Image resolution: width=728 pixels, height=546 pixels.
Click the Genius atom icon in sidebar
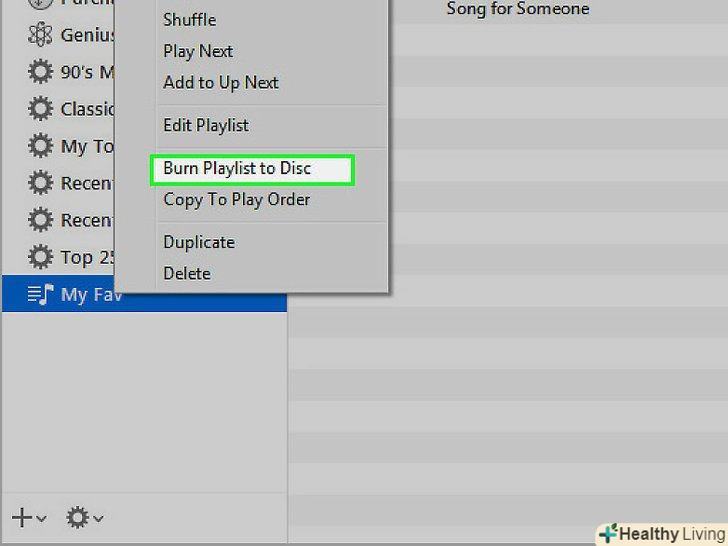pos(40,34)
